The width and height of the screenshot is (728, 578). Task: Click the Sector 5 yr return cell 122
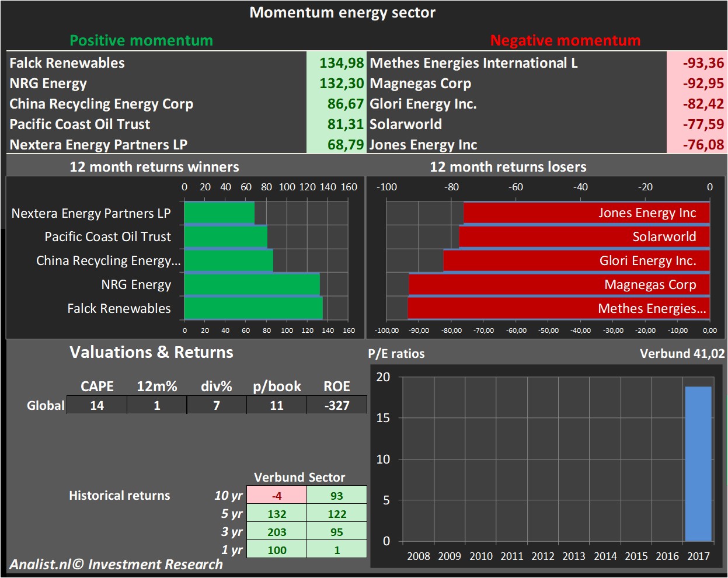(337, 514)
